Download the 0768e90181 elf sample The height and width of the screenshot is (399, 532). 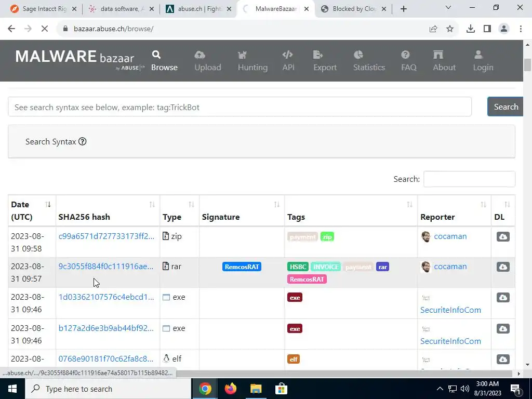(503, 359)
